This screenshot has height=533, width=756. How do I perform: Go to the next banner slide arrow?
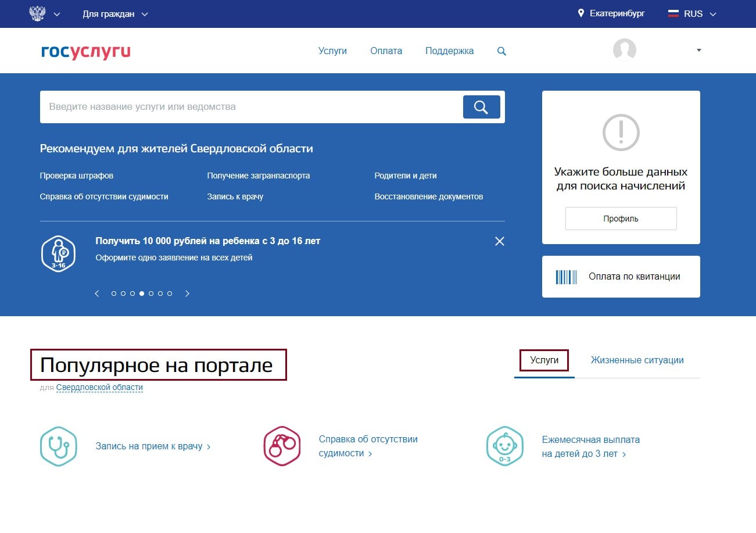pos(187,294)
